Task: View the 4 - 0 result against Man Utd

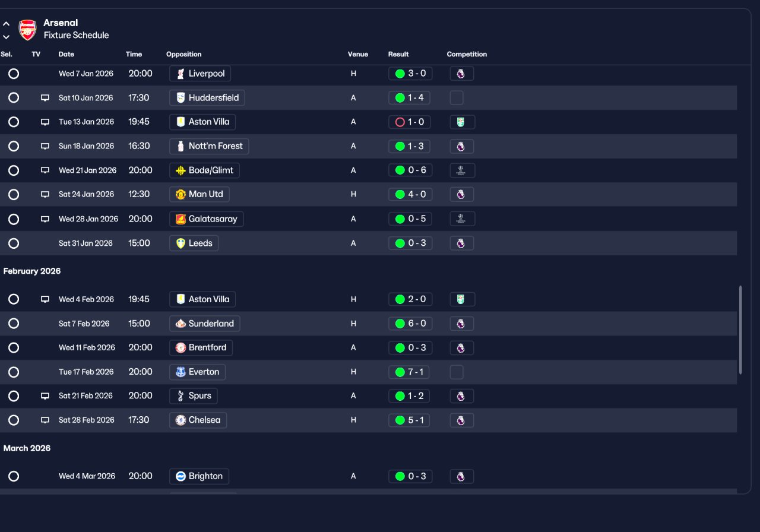Action: point(410,194)
